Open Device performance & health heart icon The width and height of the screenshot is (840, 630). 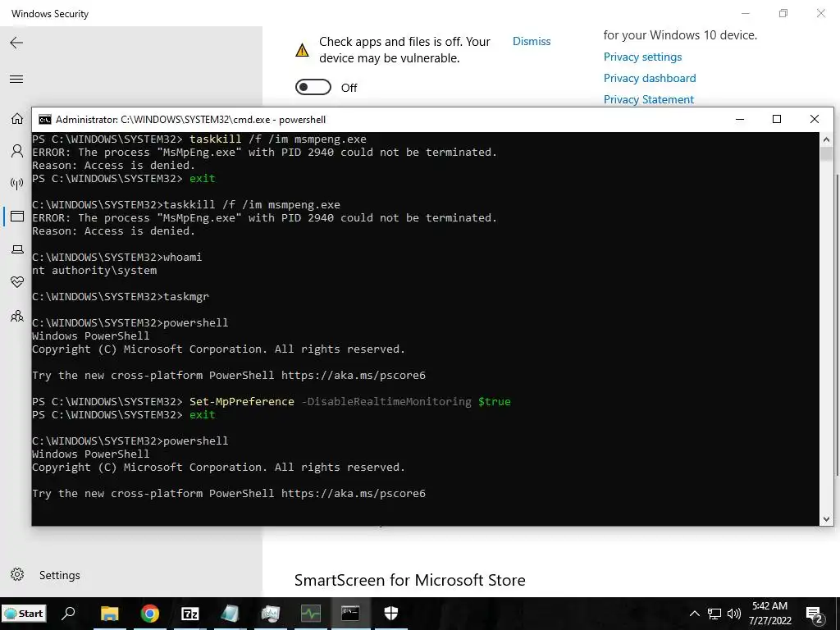coord(17,282)
